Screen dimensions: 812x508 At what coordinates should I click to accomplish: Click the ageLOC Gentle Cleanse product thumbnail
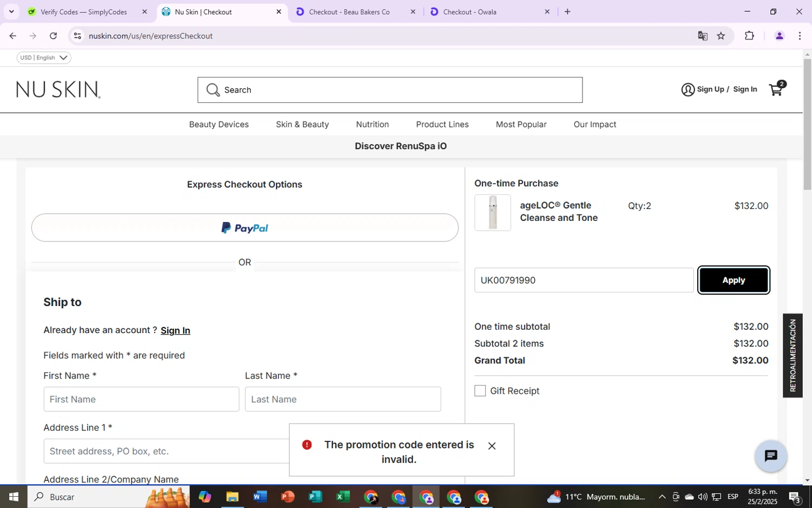[x=493, y=213]
